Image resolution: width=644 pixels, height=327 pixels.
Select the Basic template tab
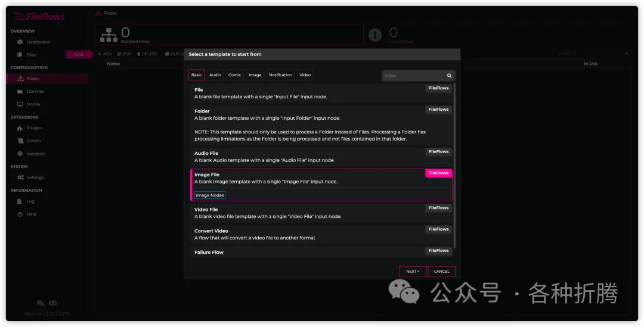[x=196, y=74]
